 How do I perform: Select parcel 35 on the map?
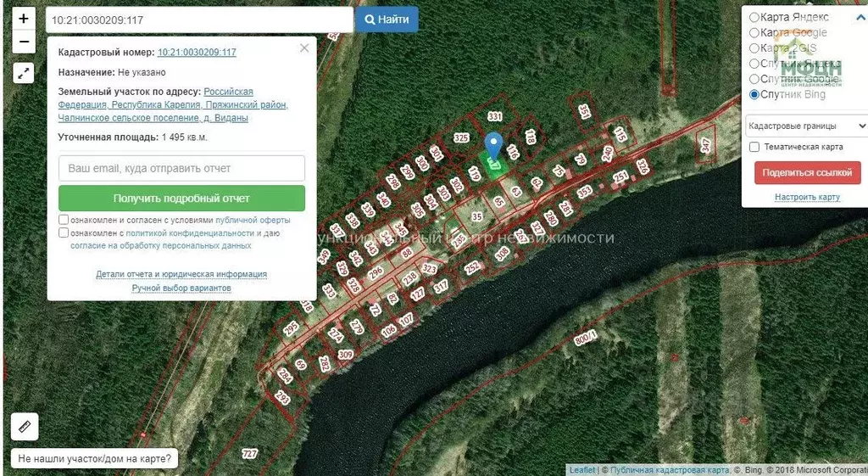(476, 216)
